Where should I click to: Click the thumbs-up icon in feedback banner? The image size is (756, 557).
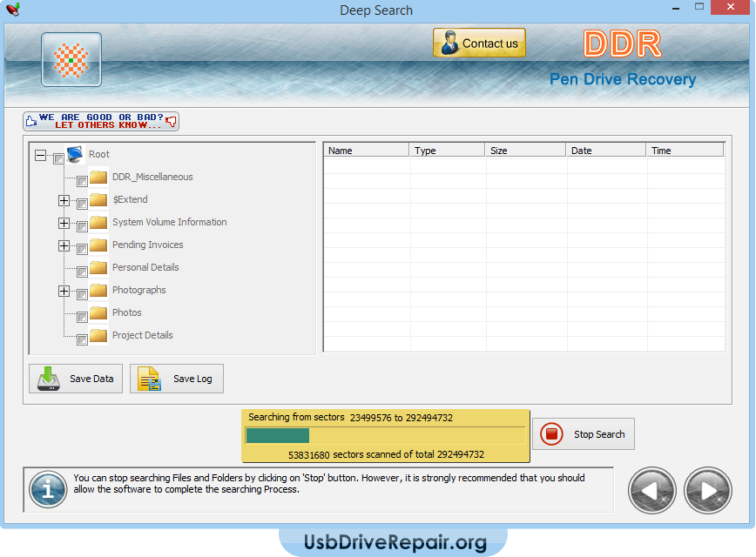point(30,121)
